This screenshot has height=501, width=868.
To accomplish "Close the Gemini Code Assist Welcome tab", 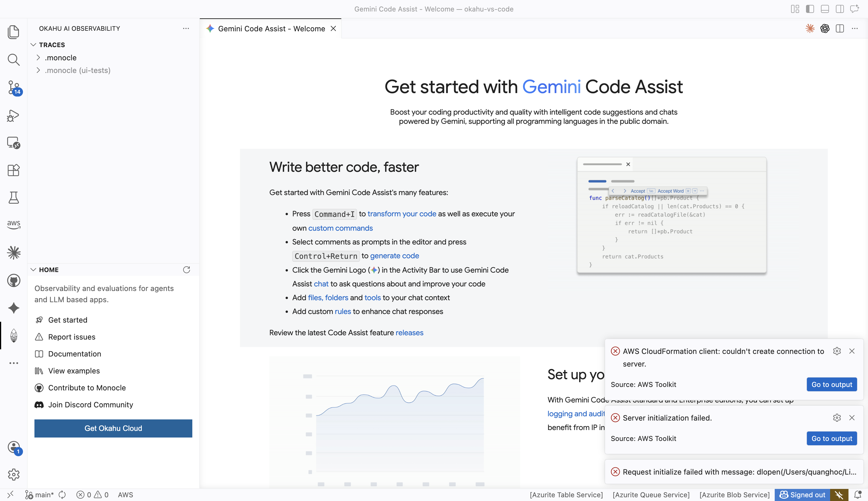I will pos(333,28).
